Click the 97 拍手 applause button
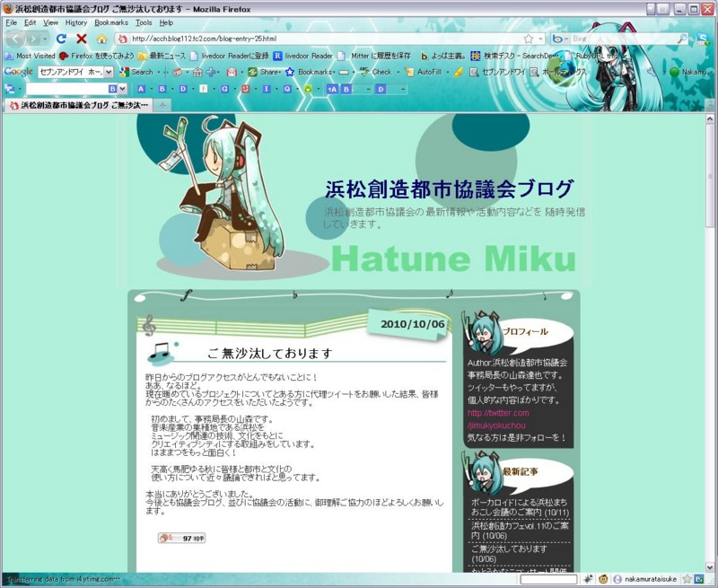The height and width of the screenshot is (588, 718). 182,538
